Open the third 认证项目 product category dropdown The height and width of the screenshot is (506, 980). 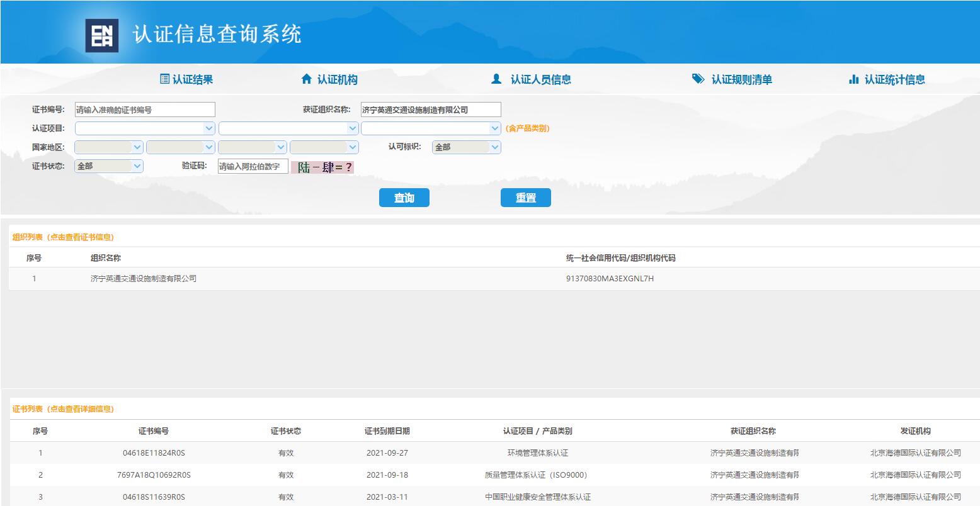431,128
